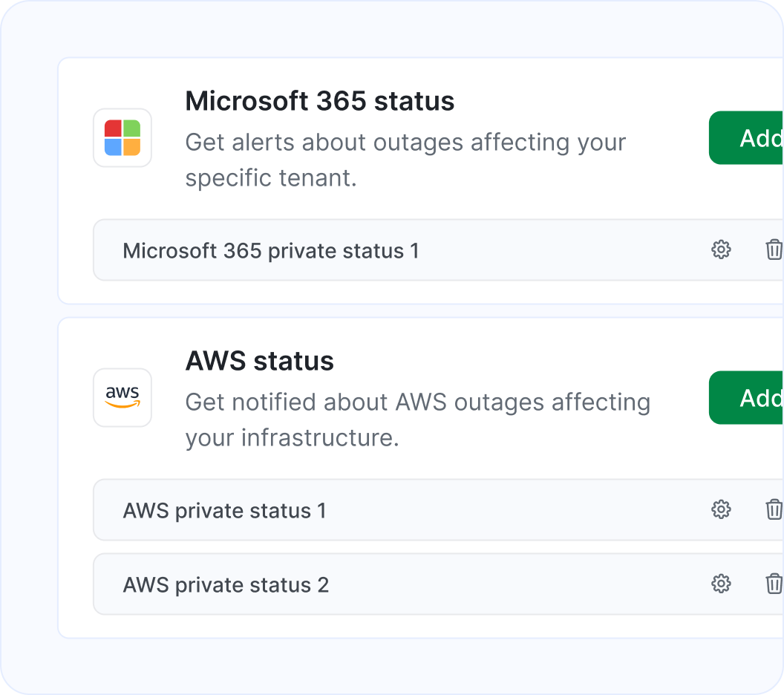
Task: Select the Microsoft 365 private status 1 entry
Action: [271, 250]
